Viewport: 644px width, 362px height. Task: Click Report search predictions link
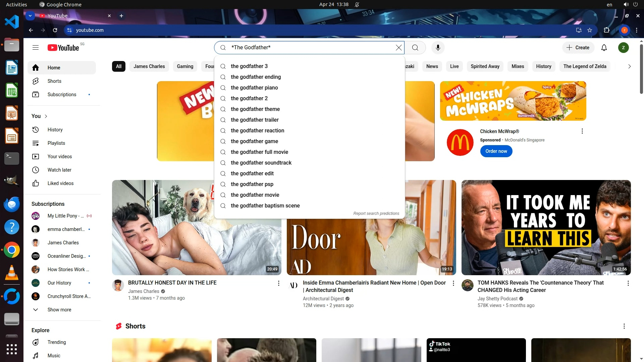pyautogui.click(x=376, y=214)
